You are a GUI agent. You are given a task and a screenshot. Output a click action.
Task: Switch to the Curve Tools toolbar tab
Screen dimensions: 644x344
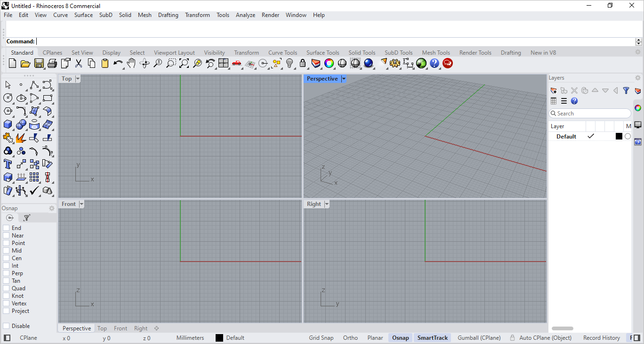pos(282,53)
